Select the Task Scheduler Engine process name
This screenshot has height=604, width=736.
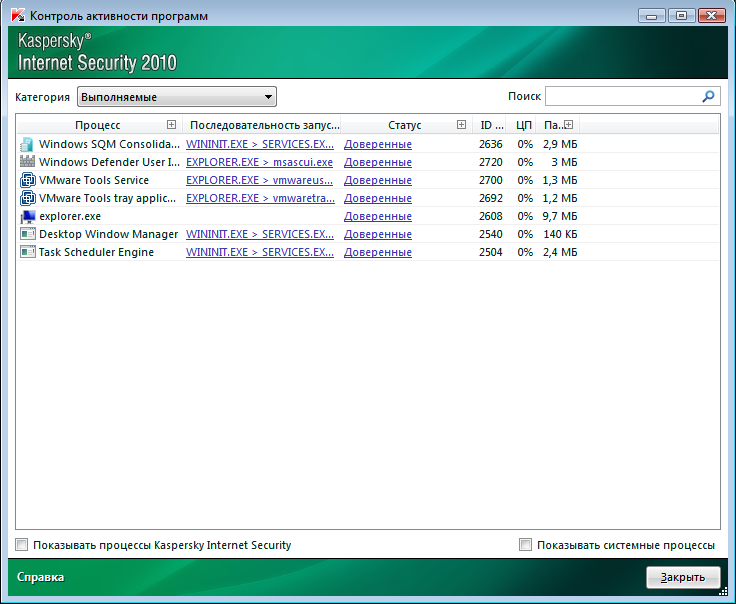point(96,252)
